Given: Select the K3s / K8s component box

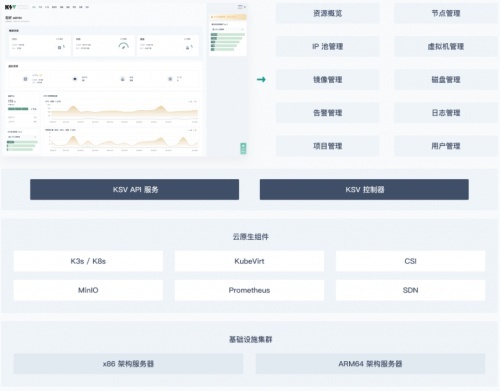Looking at the screenshot, I should pyautogui.click(x=88, y=261).
